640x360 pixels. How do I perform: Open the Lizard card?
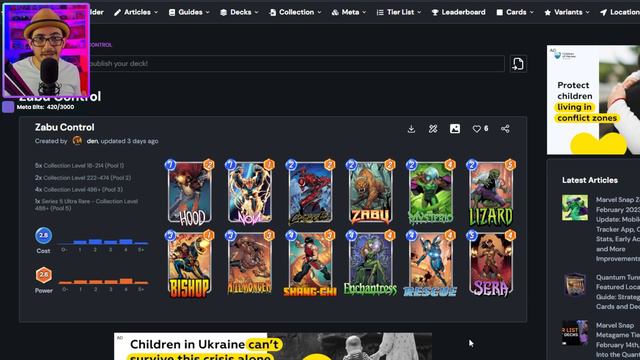click(491, 193)
